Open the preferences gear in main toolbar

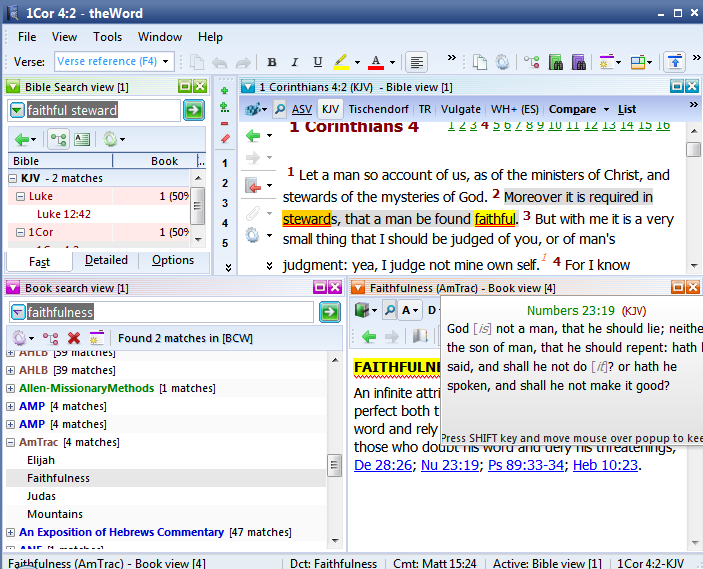coord(502,62)
